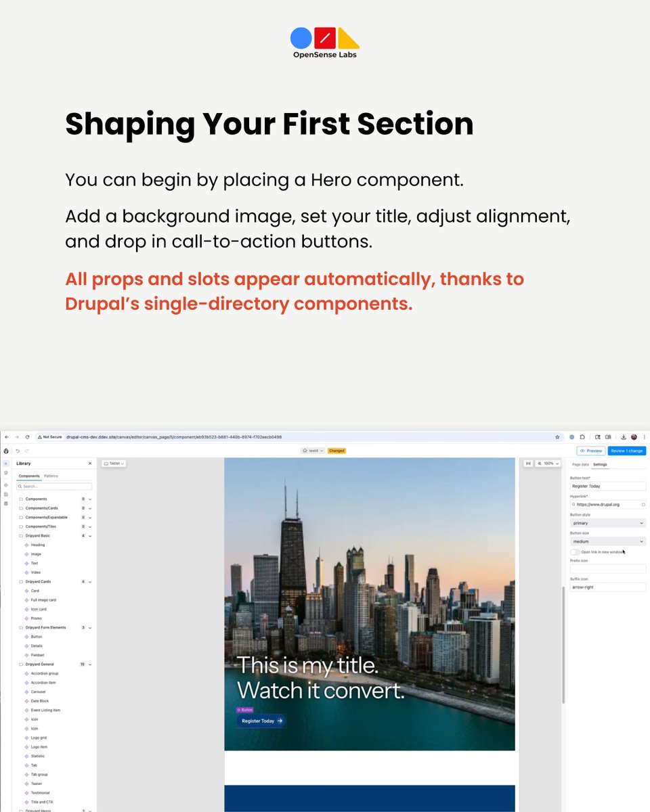The height and width of the screenshot is (812, 650).
Task: Click the undo arrow in the editor toolbar
Action: (18, 451)
